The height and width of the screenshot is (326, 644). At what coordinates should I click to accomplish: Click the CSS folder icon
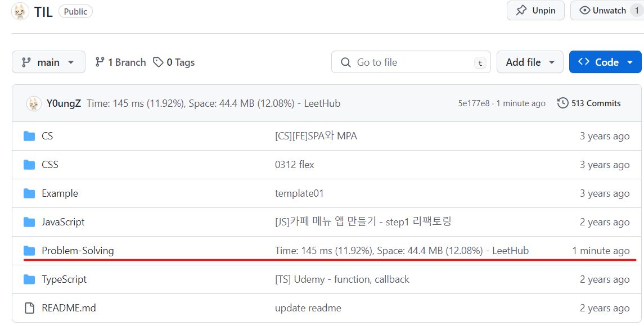pyautogui.click(x=29, y=165)
